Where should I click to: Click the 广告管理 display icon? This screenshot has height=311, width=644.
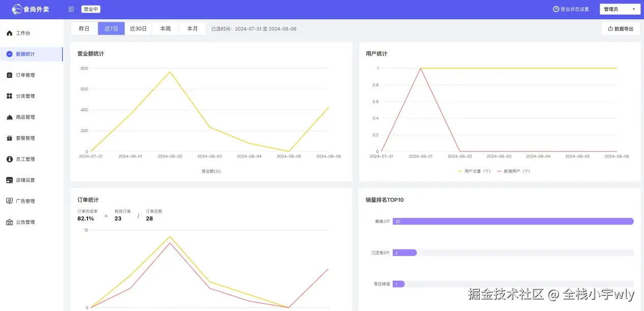[9, 201]
